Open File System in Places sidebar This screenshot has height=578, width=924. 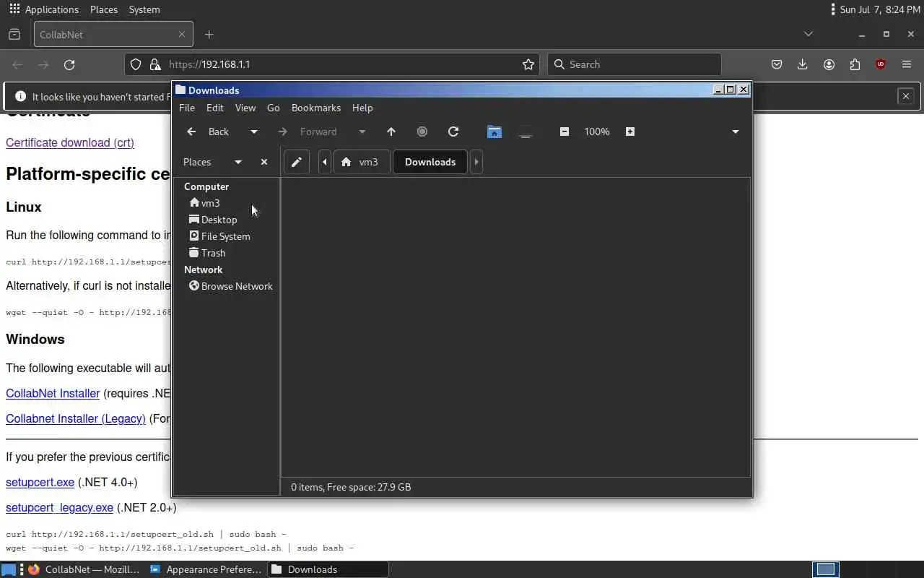[219, 236]
